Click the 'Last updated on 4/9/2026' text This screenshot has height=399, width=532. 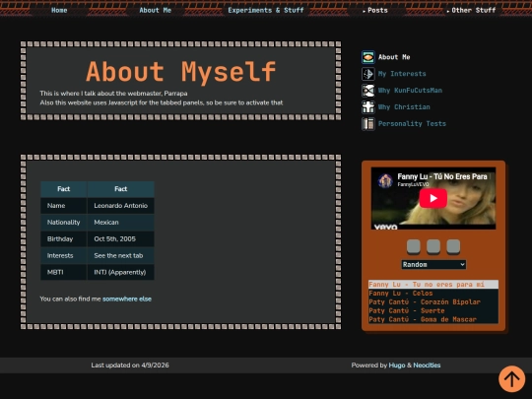pyautogui.click(x=130, y=366)
